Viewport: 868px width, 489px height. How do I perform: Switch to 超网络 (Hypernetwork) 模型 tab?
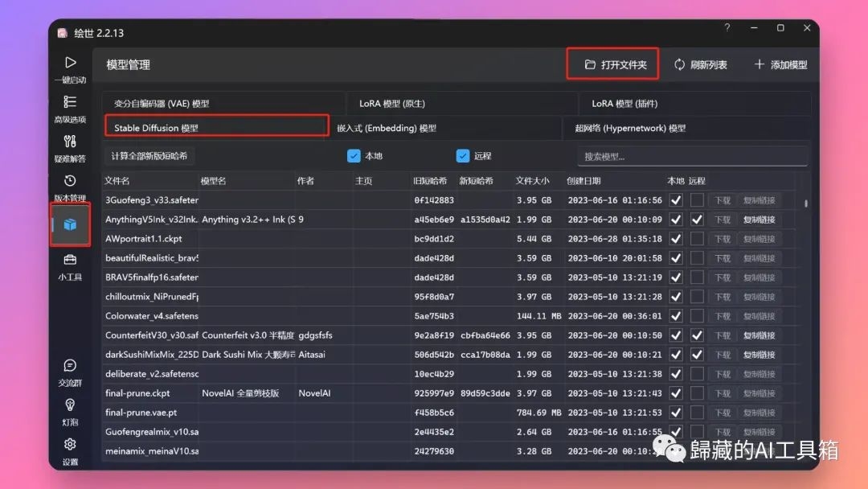[x=687, y=128]
